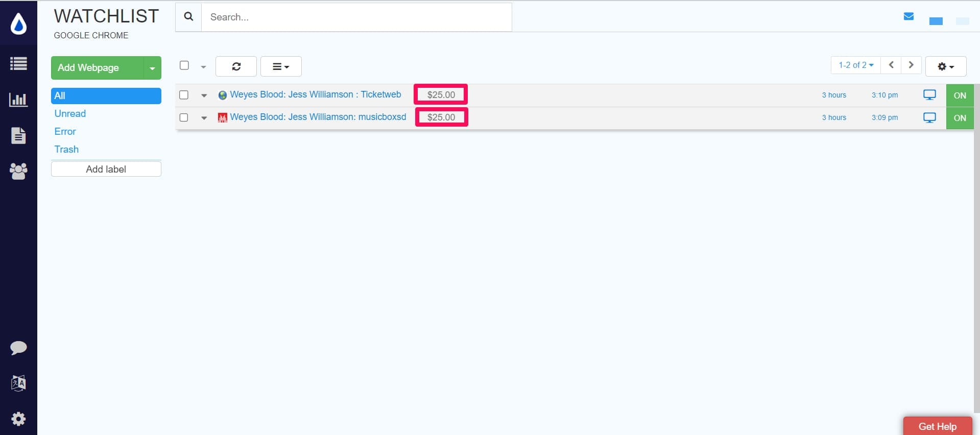Click the language translate icon
Screen dimensions: 980x435
coord(18,383)
